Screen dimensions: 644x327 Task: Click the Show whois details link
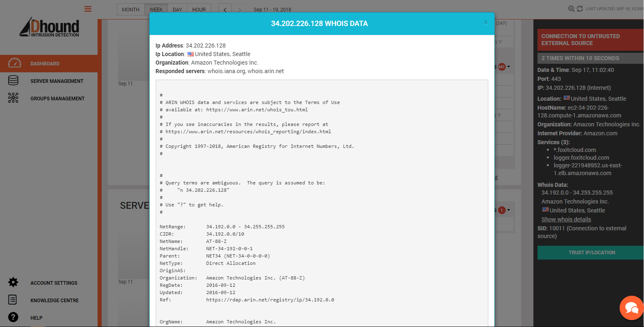[x=566, y=219]
